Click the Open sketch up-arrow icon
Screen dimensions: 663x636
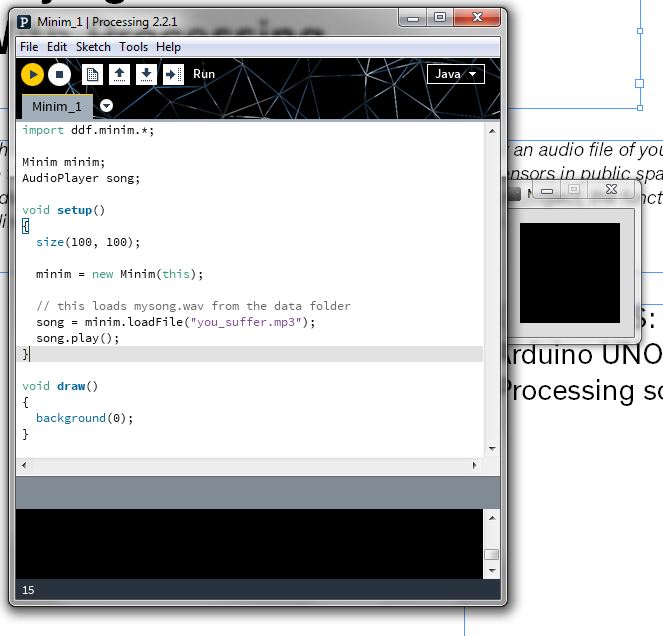(119, 74)
